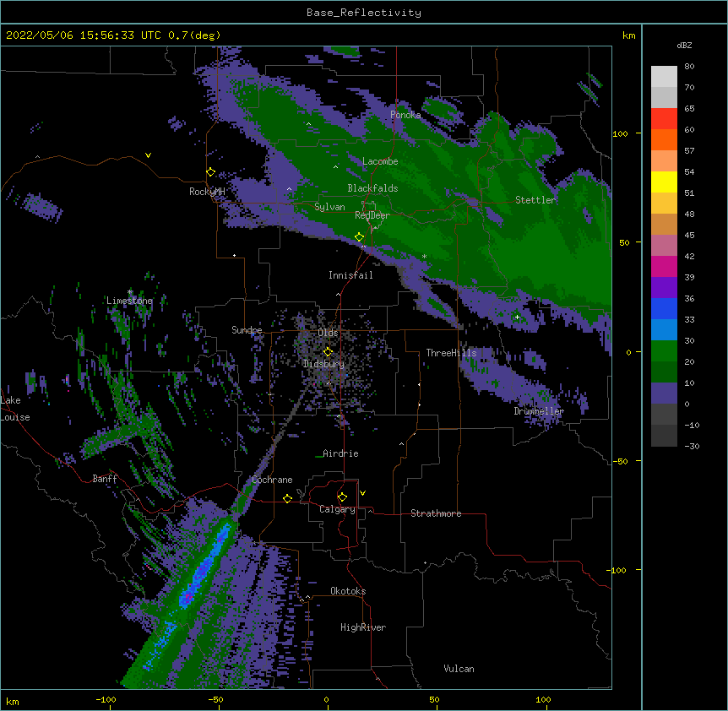This screenshot has height=711, width=728.
Task: Click the white plus marker east of ThreeHills
Action: click(517, 317)
